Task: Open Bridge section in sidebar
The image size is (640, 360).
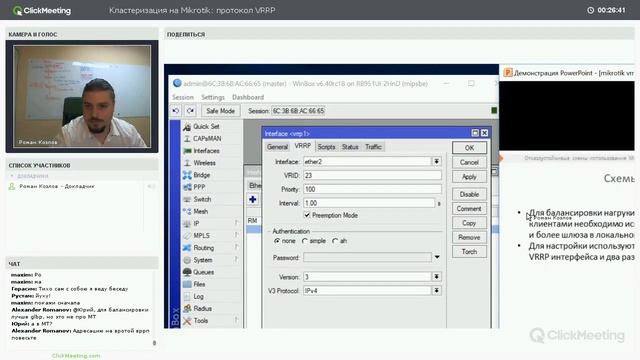Action: click(201, 175)
